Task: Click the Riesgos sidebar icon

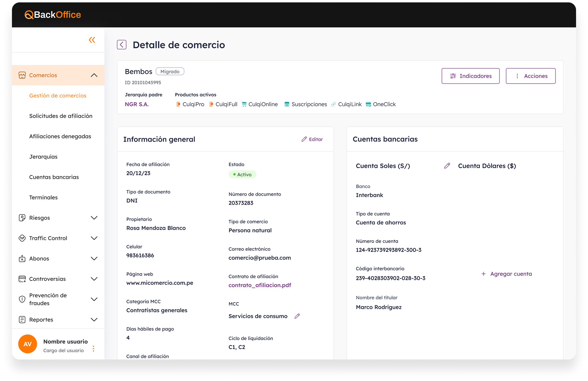Action: (22, 218)
